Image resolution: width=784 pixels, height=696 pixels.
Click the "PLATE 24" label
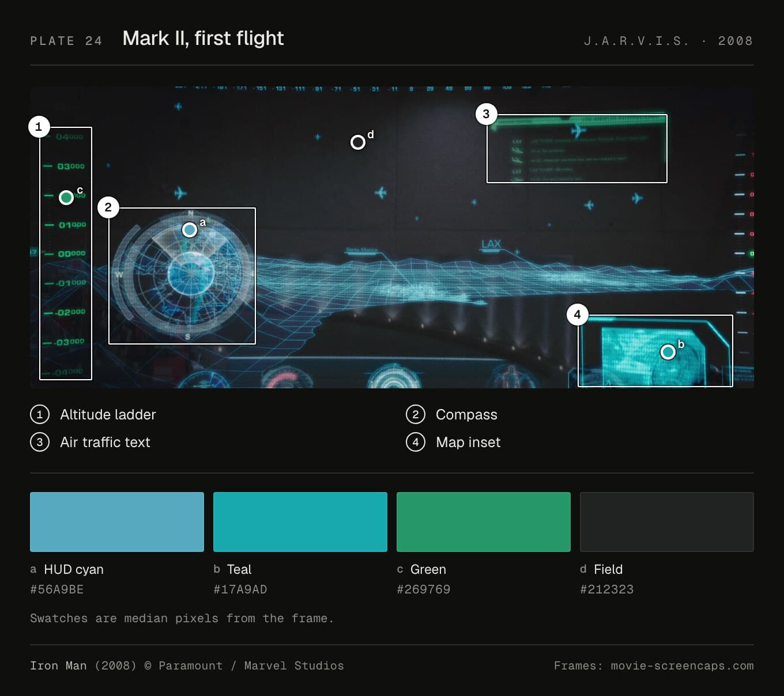tap(66, 41)
